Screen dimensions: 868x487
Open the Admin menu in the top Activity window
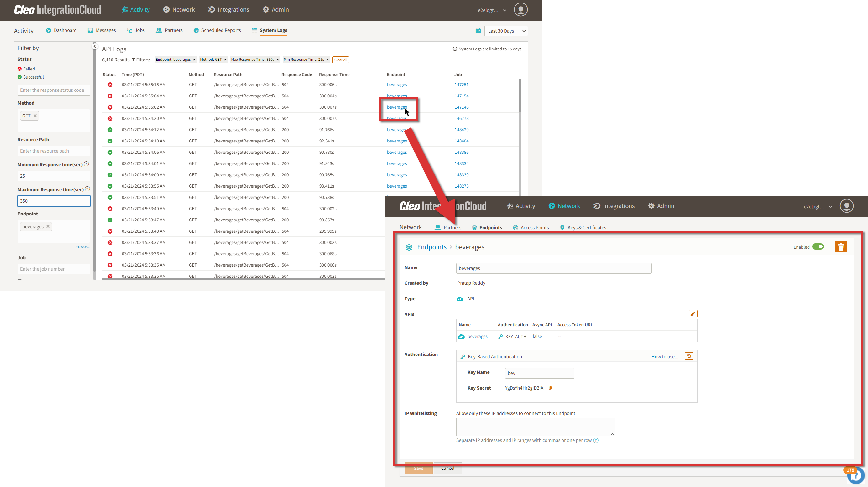(x=276, y=10)
